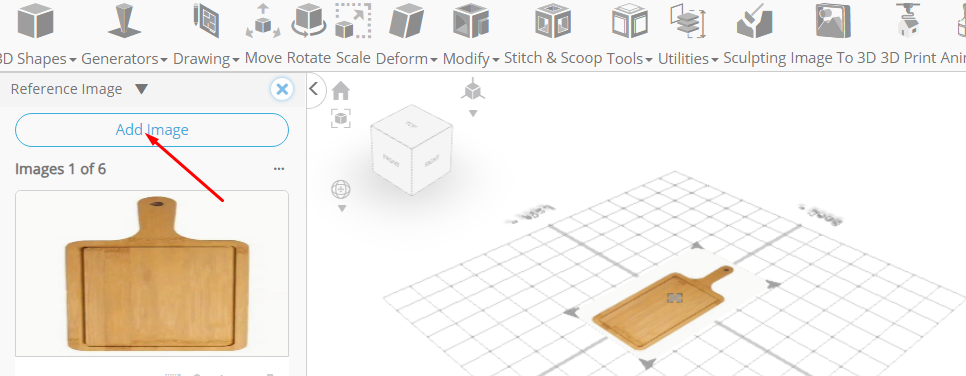Select the Scale tool icon

tap(353, 20)
